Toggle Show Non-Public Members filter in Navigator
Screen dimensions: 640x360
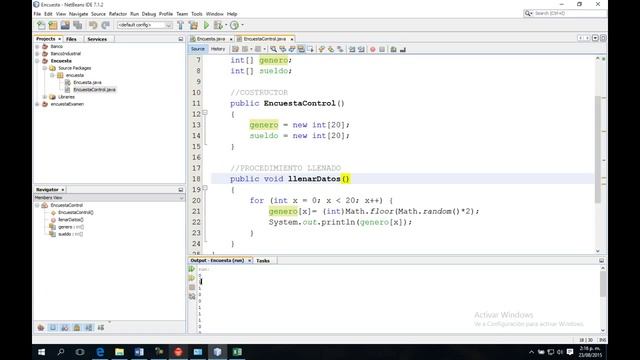(77, 328)
